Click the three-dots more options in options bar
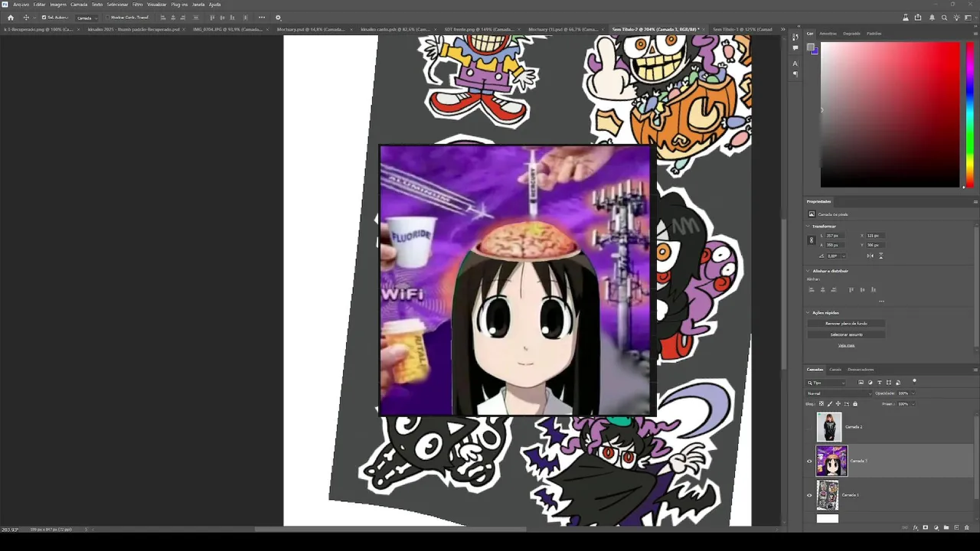 [x=262, y=18]
